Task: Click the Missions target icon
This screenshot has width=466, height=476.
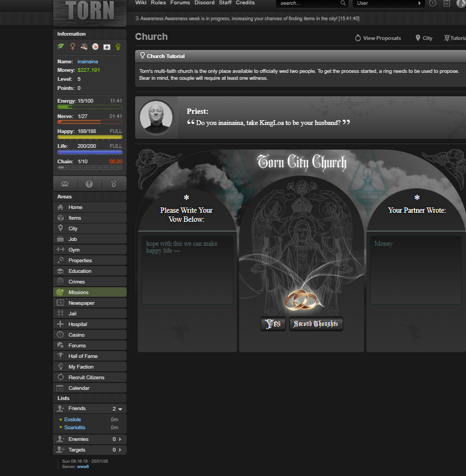Action: click(60, 292)
